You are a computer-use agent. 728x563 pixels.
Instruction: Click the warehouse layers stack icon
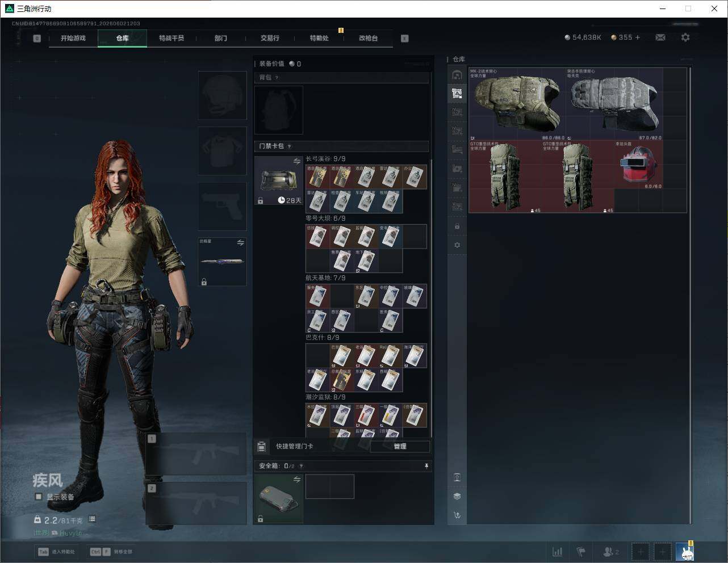pyautogui.click(x=457, y=496)
